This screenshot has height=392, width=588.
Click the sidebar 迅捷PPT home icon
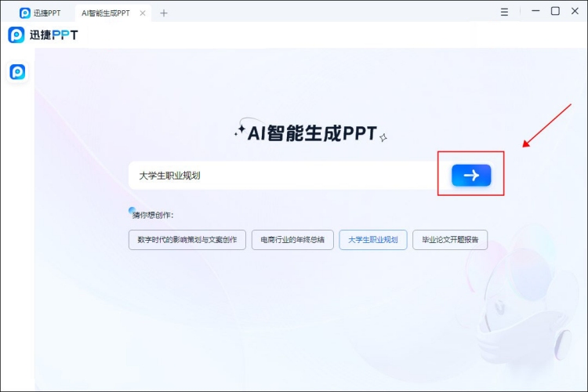pyautogui.click(x=17, y=71)
